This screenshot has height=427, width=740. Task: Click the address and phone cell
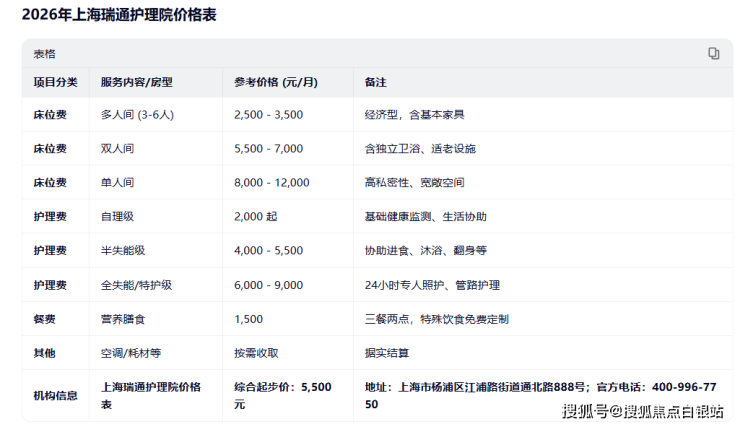(540, 395)
